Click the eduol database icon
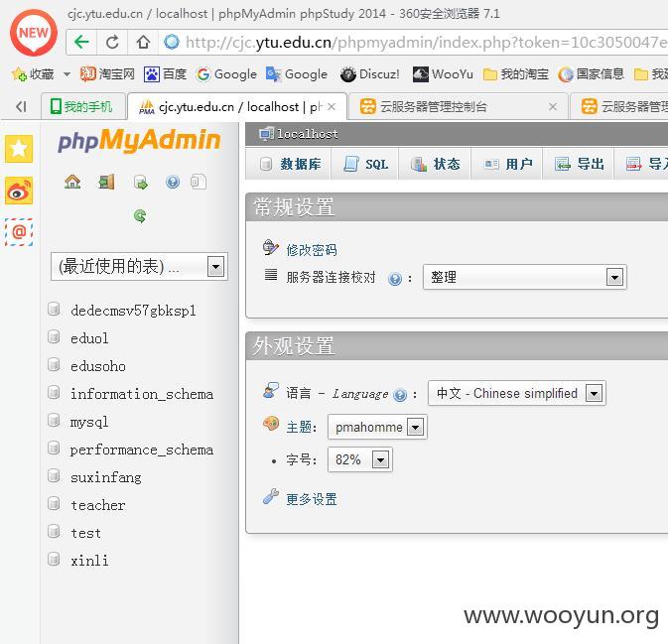 coord(54,336)
